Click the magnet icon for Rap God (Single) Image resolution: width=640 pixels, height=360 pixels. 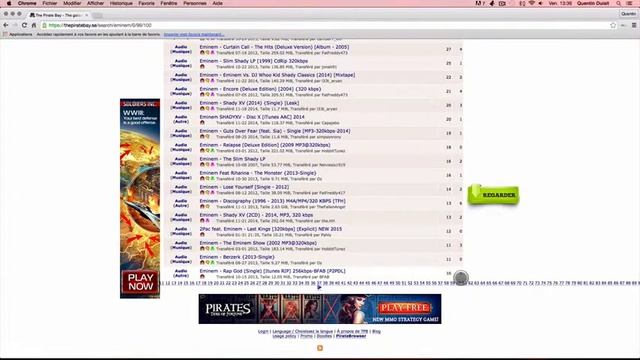point(202,277)
